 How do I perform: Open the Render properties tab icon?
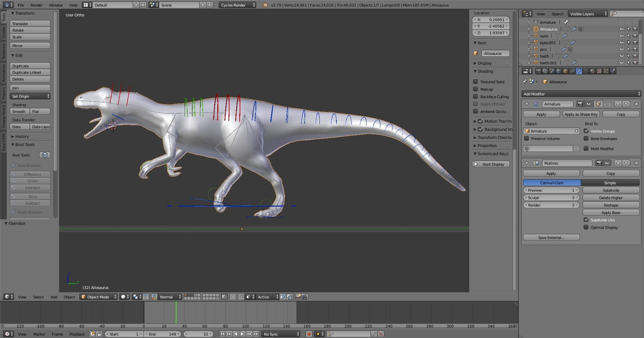point(539,71)
